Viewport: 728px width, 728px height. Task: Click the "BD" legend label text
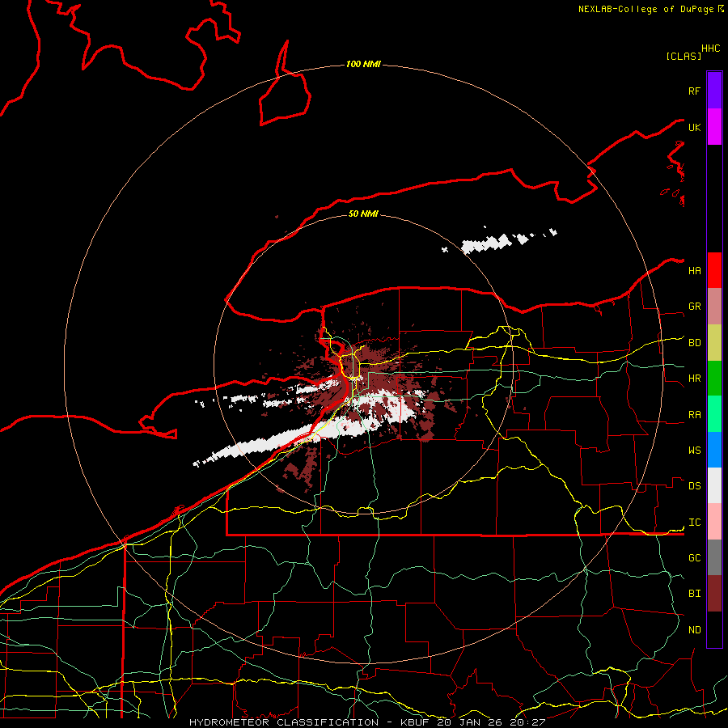click(694, 343)
